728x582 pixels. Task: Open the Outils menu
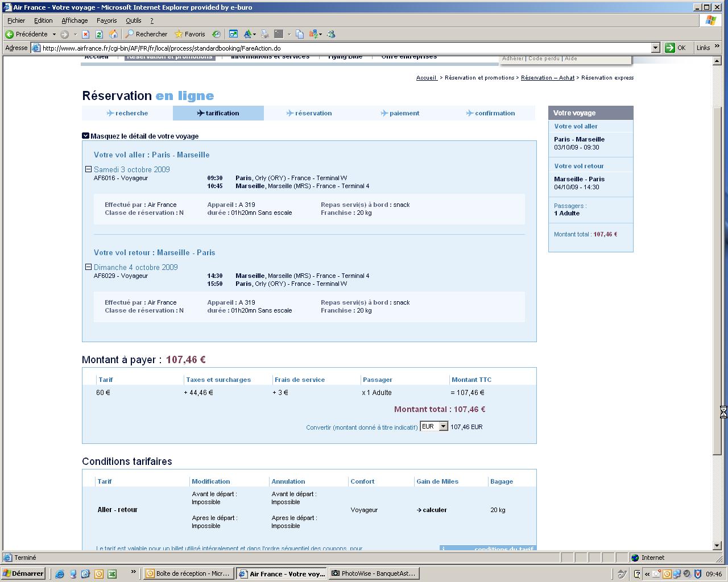(x=133, y=20)
